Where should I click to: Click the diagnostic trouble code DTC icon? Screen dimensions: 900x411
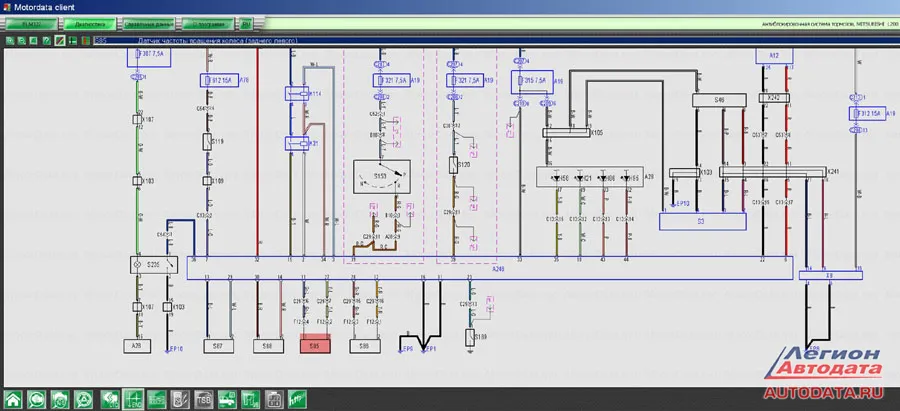110,399
